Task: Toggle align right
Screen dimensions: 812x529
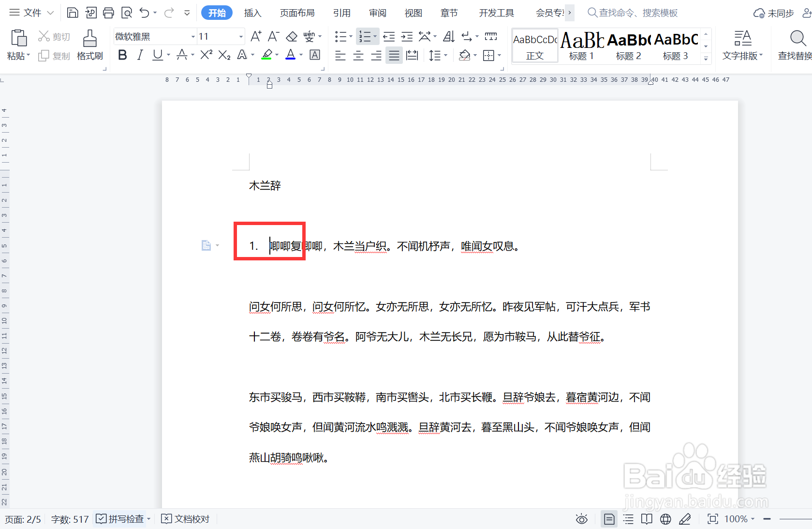Action: point(376,56)
